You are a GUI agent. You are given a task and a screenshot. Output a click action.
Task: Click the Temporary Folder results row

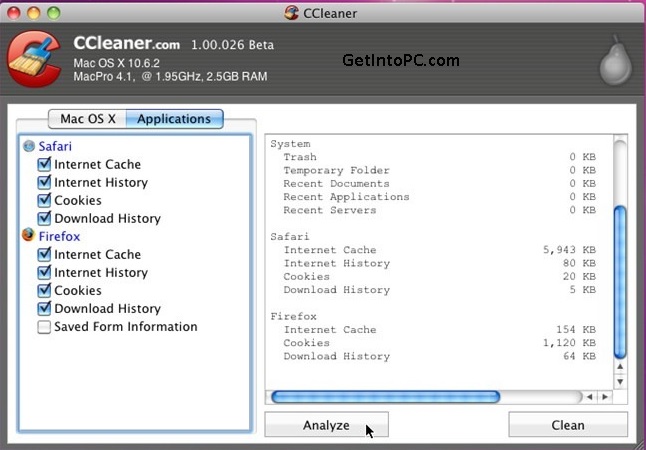(440, 170)
